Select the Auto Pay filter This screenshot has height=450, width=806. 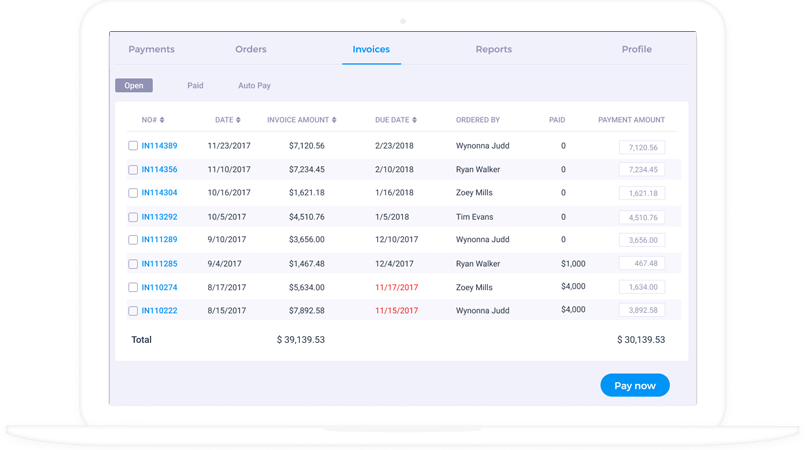(x=254, y=86)
